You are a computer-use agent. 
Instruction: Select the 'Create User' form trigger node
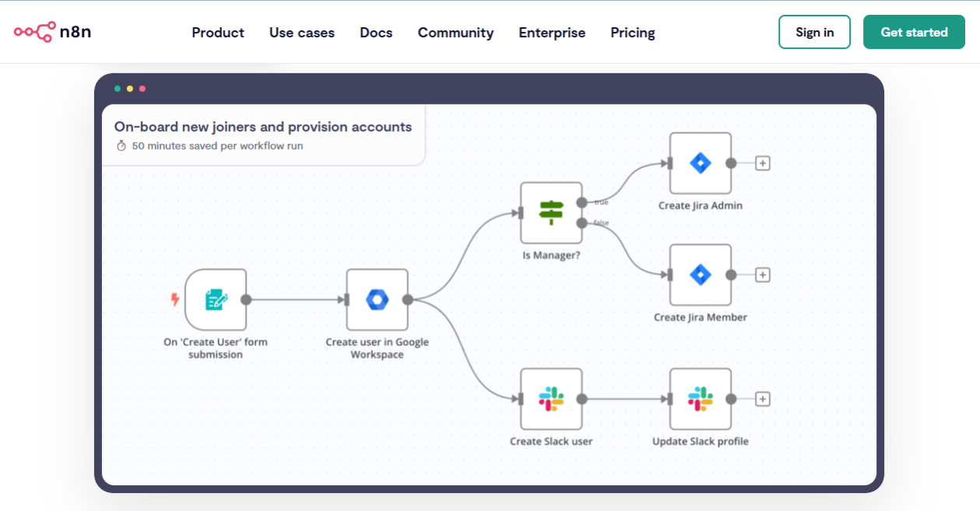[x=216, y=300]
